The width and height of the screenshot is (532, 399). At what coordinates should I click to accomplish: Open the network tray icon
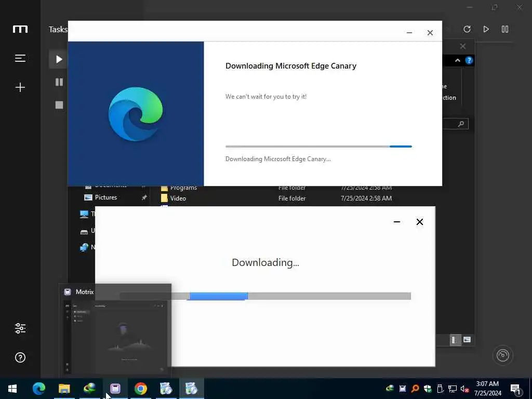[453, 389]
